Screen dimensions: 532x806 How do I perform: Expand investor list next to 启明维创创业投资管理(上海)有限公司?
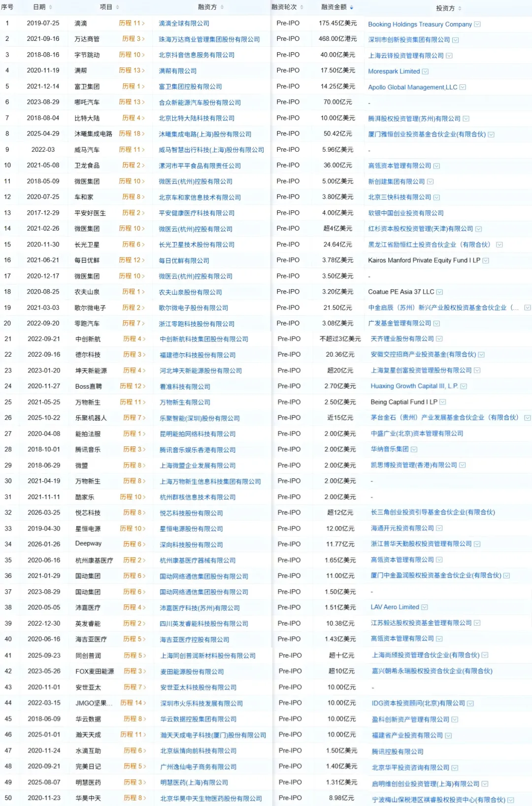click(485, 784)
